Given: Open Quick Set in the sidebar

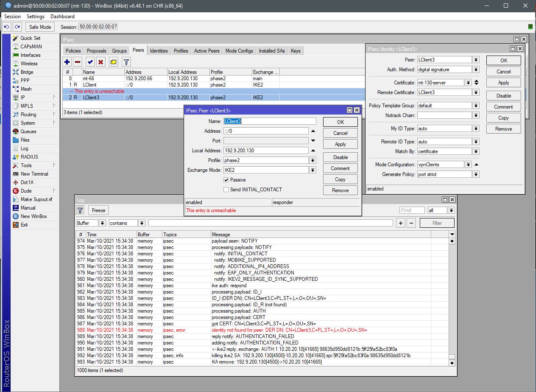Looking at the screenshot, I should click(31, 38).
